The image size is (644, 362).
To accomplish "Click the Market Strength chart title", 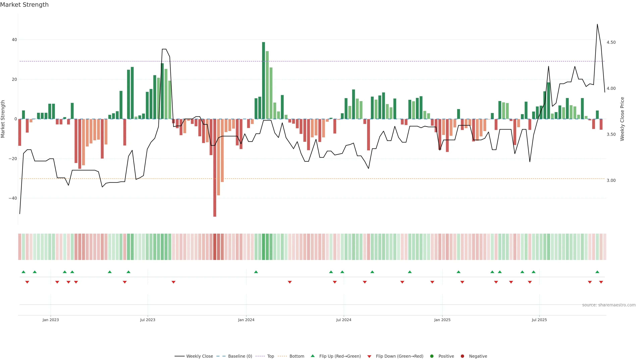I will [x=24, y=5].
